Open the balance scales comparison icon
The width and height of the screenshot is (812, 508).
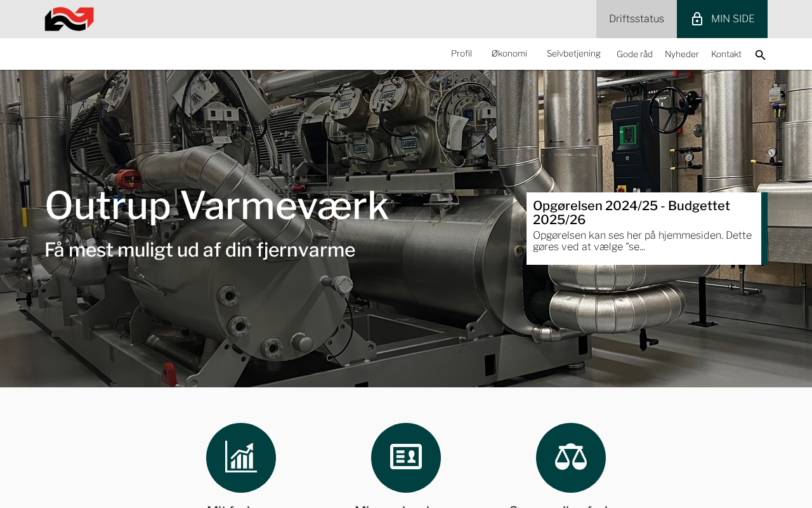pos(571,458)
